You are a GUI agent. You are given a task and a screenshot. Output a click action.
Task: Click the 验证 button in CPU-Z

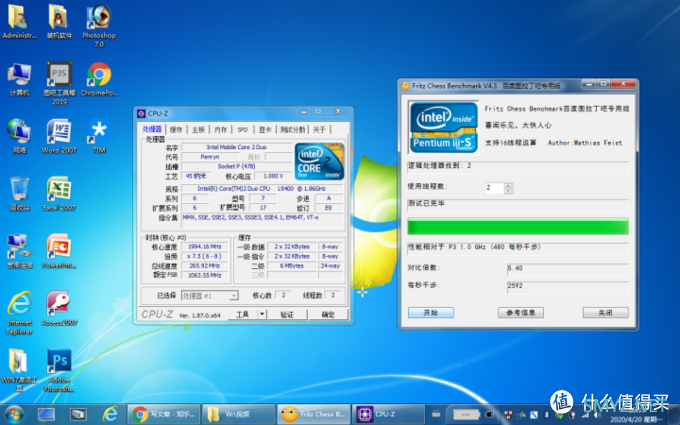coord(287,314)
